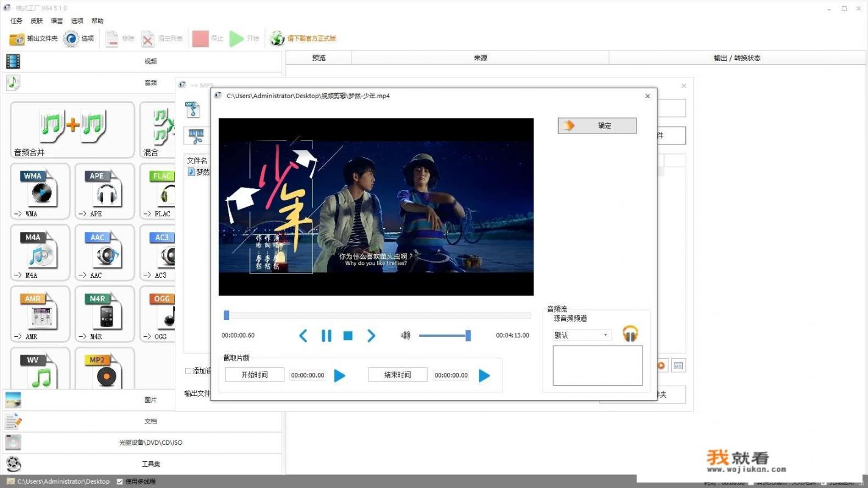Click the 预览 column header
The image size is (868, 488).
(319, 58)
